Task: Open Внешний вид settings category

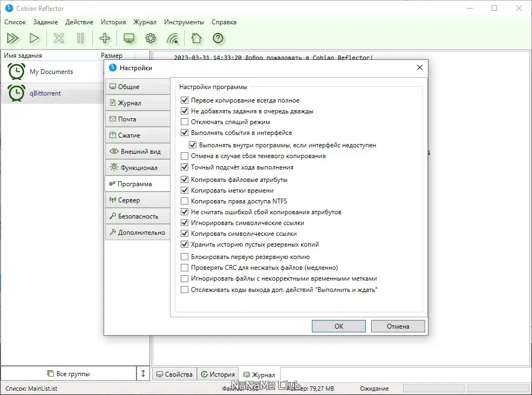Action: tap(138, 151)
